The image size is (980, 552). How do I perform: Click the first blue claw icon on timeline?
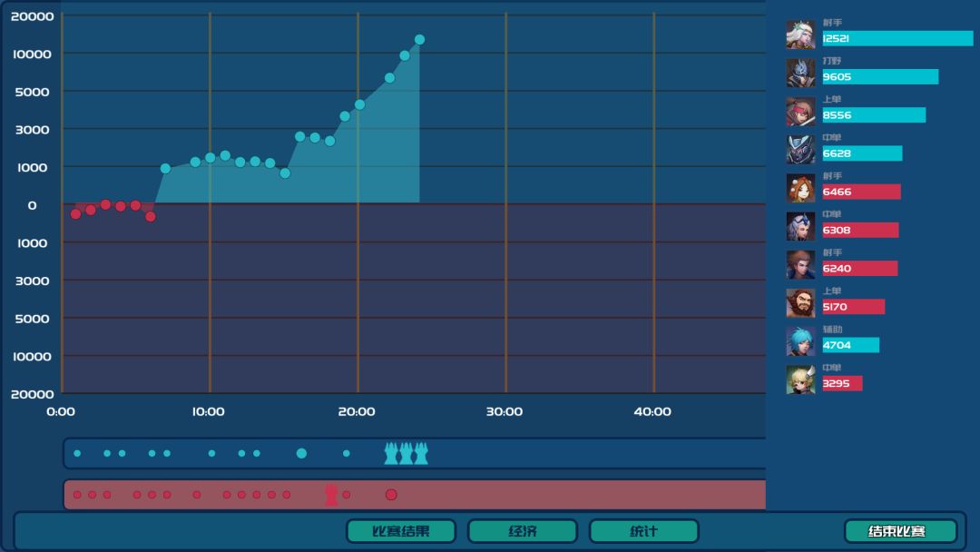pos(391,453)
